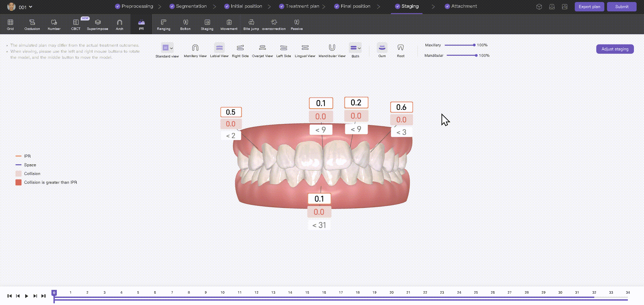Play the staging animation
644x305 pixels.
pyautogui.click(x=27, y=296)
